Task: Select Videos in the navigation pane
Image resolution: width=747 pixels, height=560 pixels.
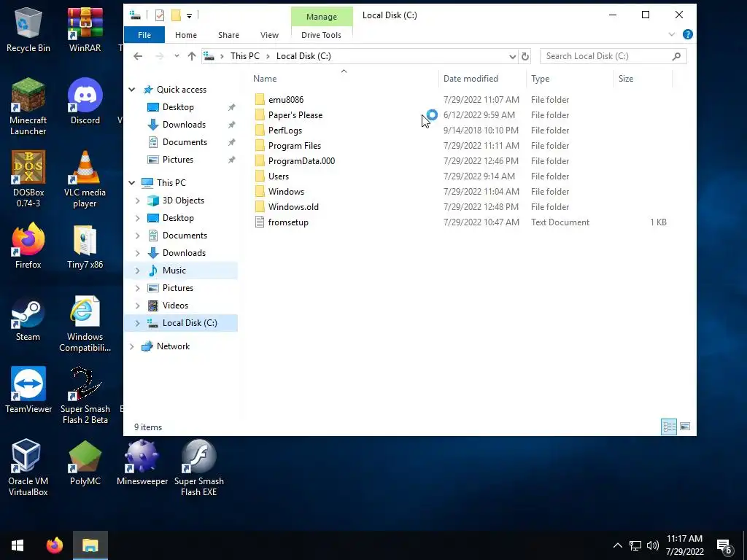Action: pos(175,306)
